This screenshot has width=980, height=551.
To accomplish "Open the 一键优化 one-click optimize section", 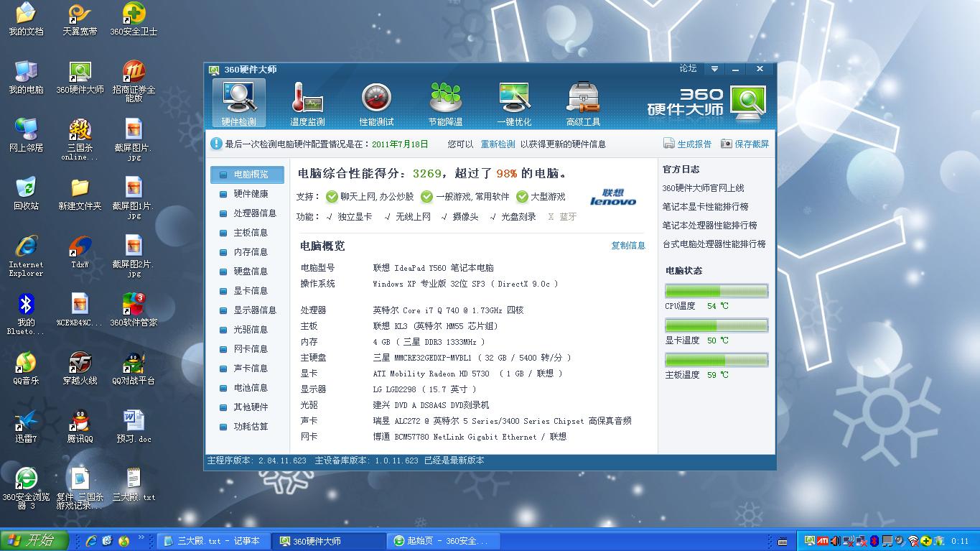I will (x=514, y=103).
